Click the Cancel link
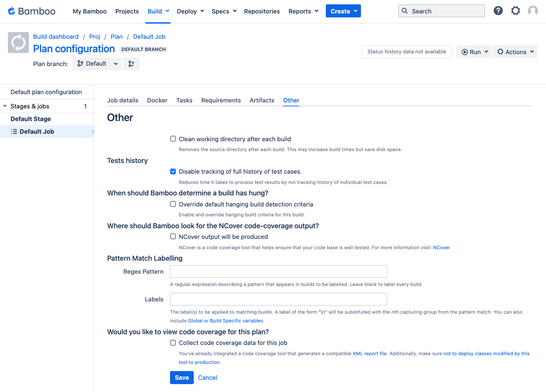 tap(208, 378)
